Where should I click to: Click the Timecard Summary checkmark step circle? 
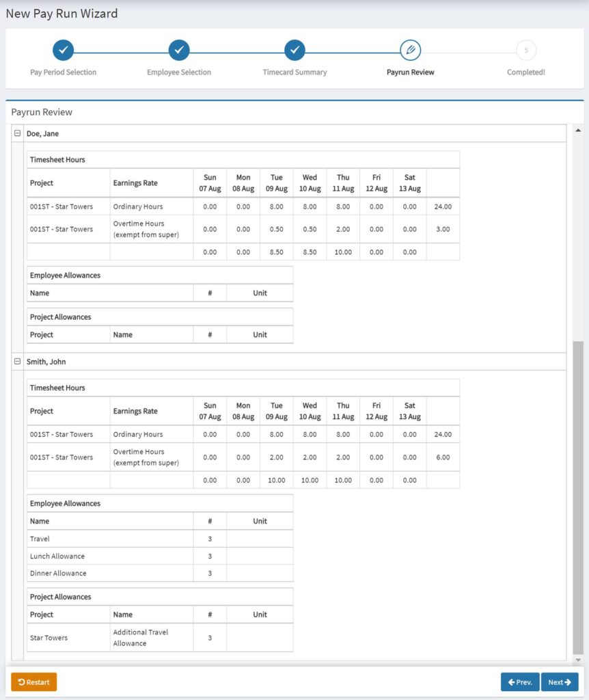[294, 50]
